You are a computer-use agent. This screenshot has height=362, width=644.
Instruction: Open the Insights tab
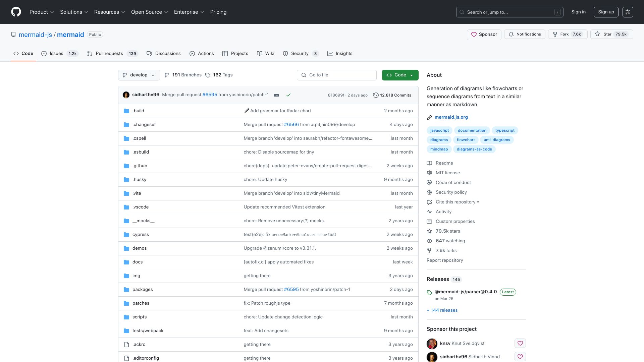(x=340, y=54)
